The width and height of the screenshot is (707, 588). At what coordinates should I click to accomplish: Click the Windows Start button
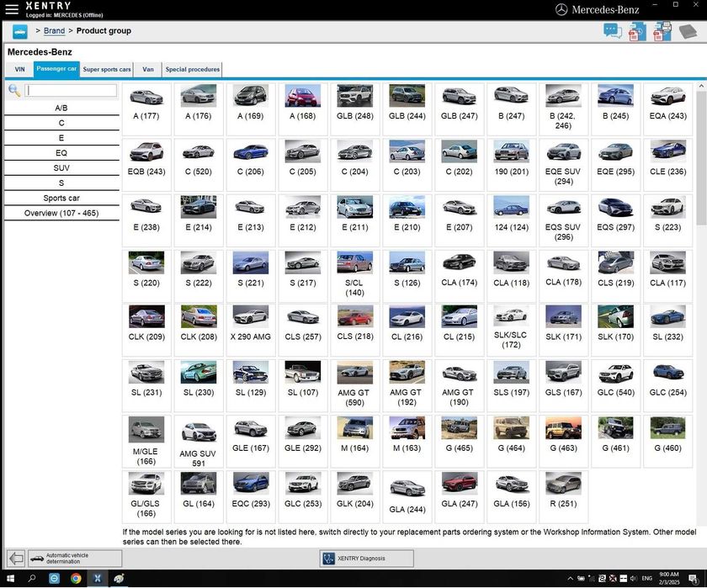point(9,579)
